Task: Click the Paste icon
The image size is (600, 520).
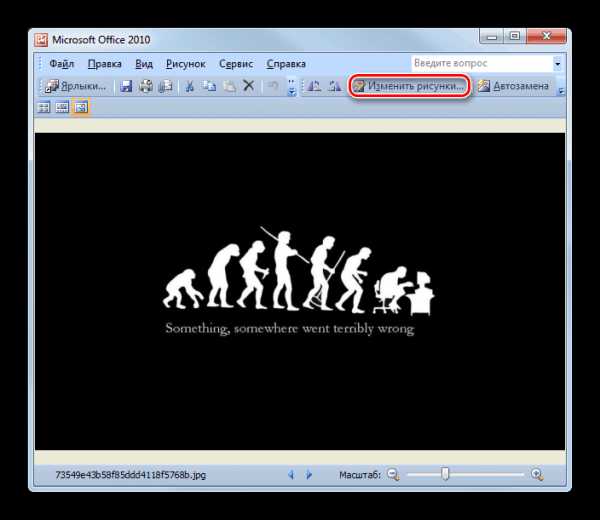Action: pos(229,86)
